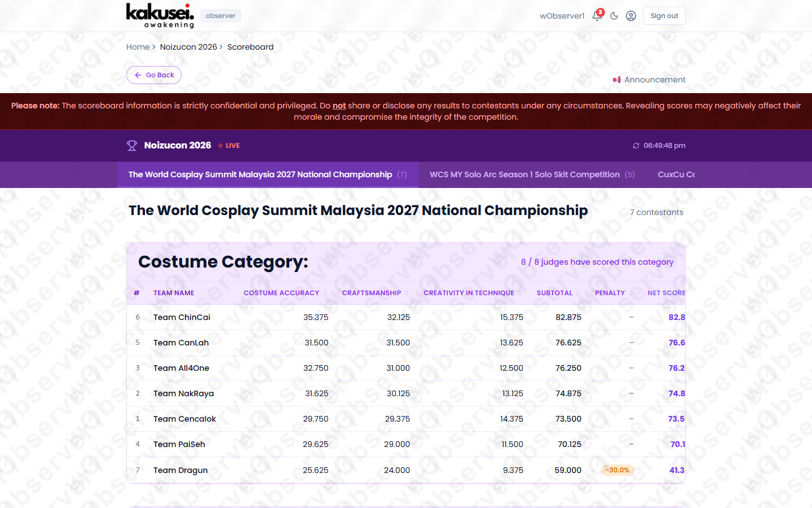Sign out of the observer account
Image resolution: width=812 pixels, height=508 pixels.
[x=664, y=16]
